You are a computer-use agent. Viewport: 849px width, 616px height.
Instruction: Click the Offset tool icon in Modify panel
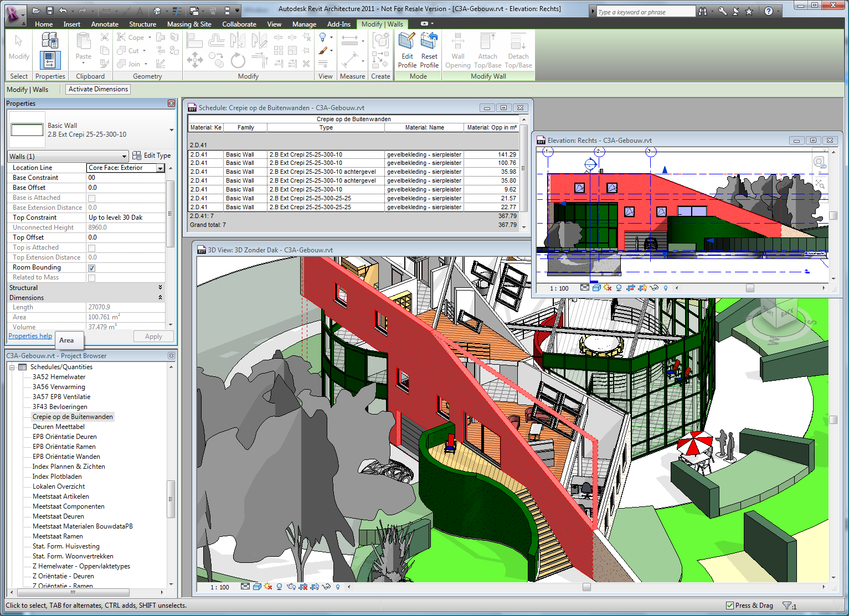pos(217,40)
